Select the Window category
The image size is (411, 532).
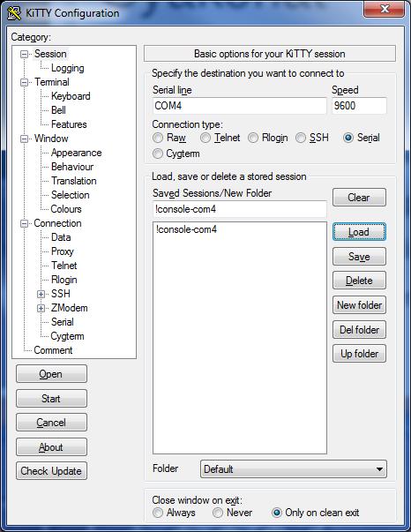pos(51,139)
